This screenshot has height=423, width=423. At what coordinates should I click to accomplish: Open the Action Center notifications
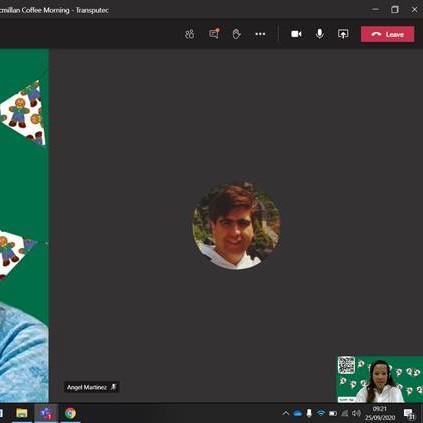tap(409, 414)
